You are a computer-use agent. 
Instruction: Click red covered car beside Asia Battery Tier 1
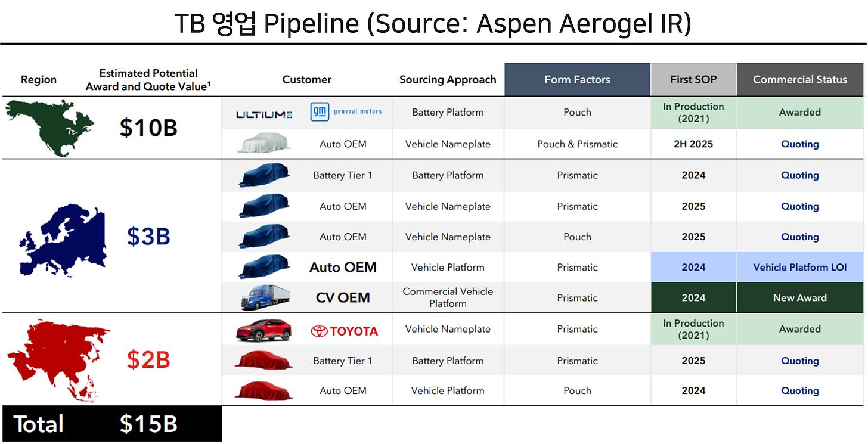(x=264, y=360)
